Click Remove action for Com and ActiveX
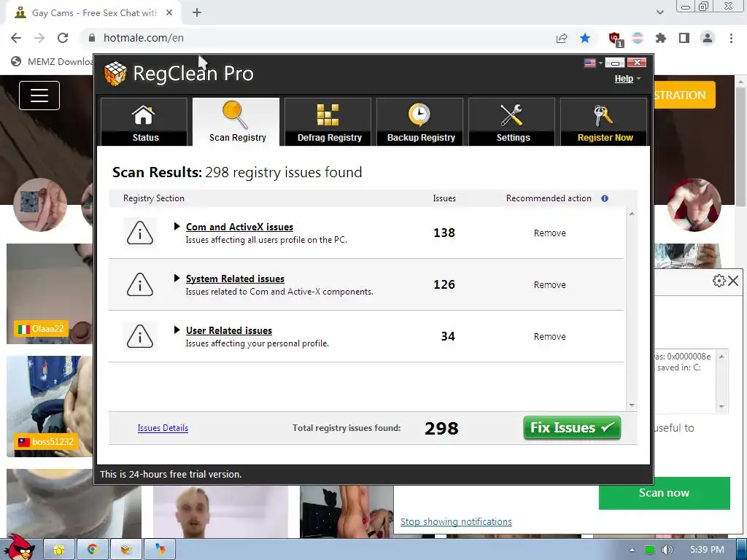747x560 pixels. 550,233
